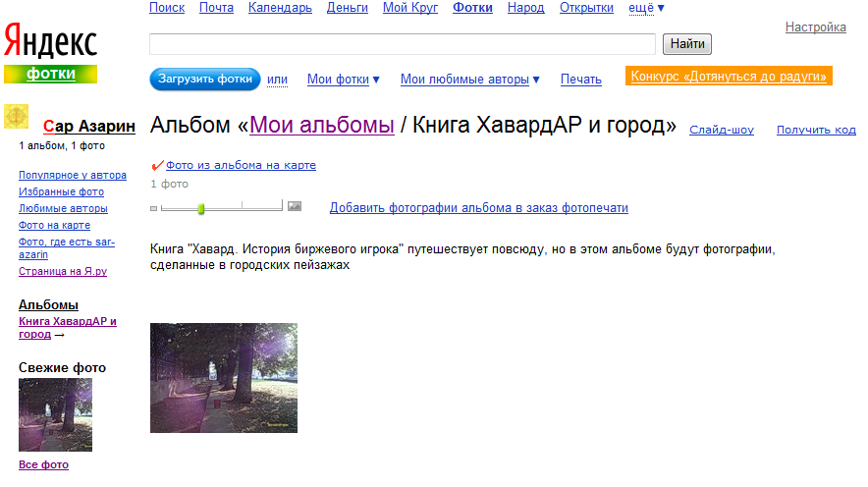Select the Фотки top tab
868x487 pixels.
coord(472,8)
